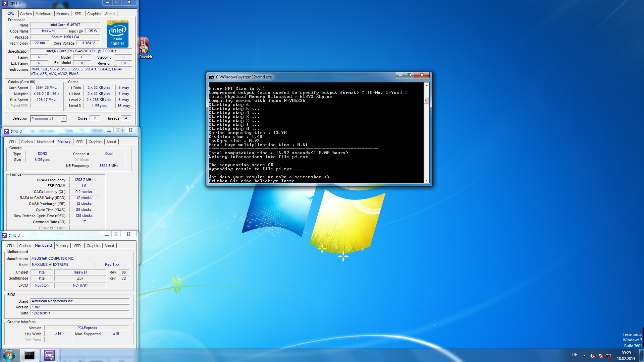
Task: Minimize the Mainboard CPU-Z window
Action: pos(107,234)
